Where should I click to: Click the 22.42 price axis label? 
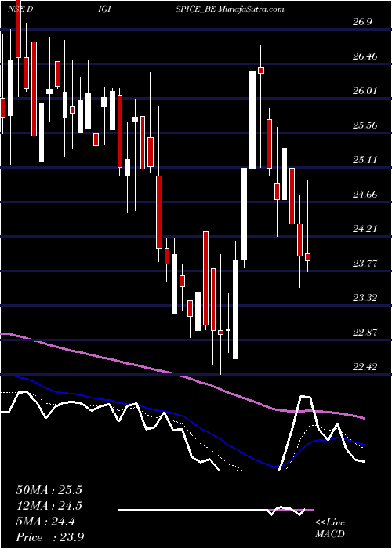(x=365, y=367)
